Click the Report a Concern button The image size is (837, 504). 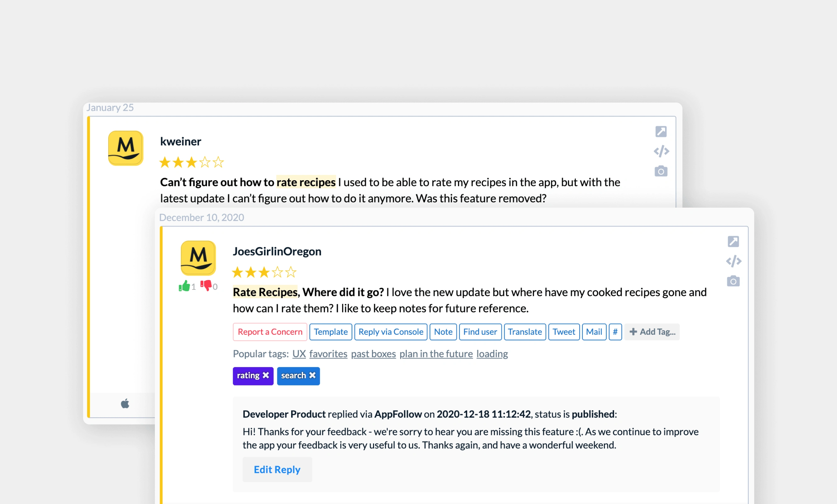pos(269,332)
